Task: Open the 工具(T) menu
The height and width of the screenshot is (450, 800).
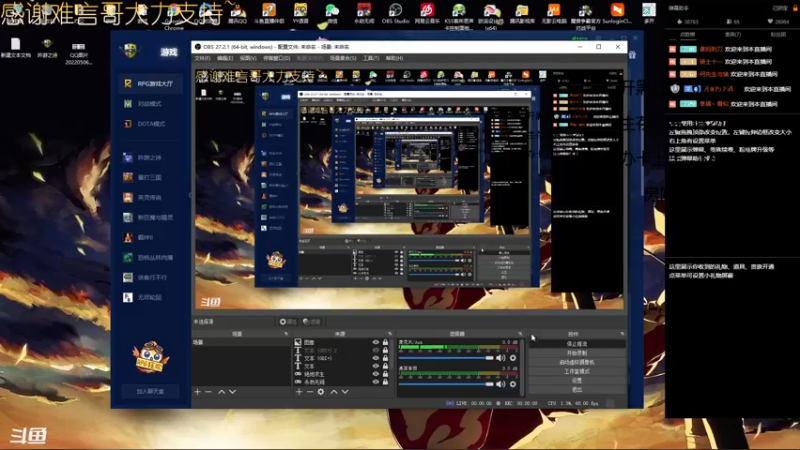Action: tap(371, 58)
